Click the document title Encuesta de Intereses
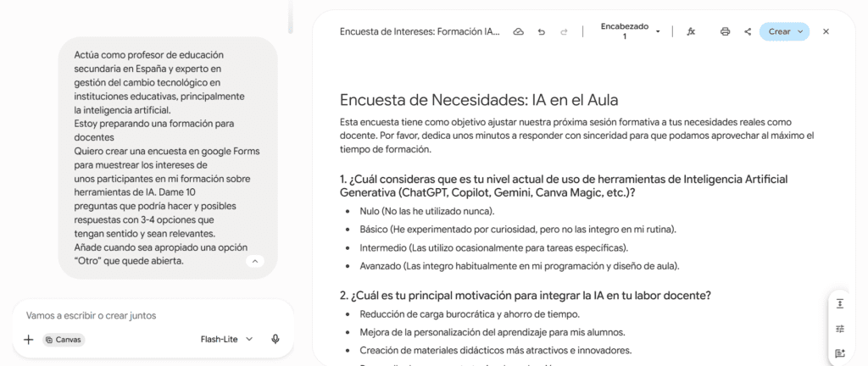868x366 pixels. coord(420,32)
